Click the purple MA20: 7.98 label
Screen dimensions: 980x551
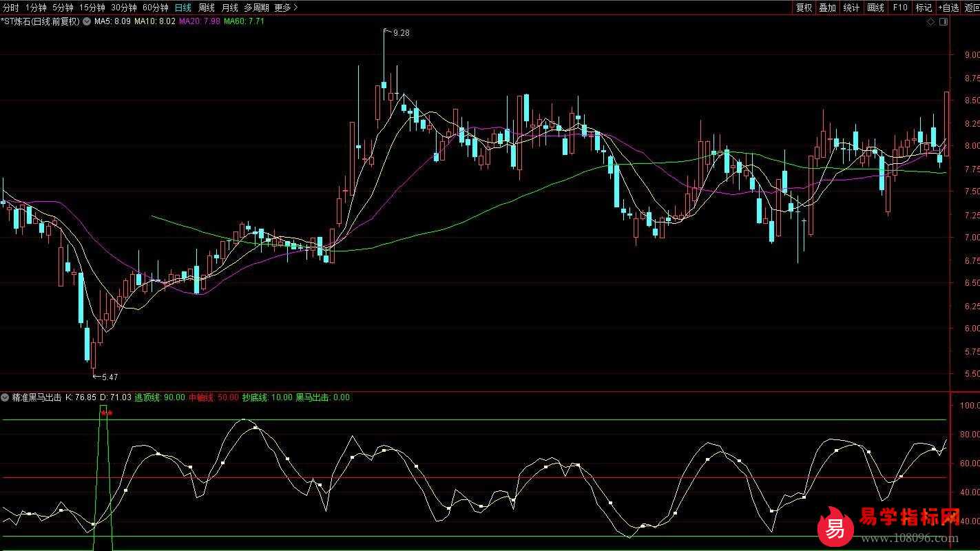(x=200, y=21)
